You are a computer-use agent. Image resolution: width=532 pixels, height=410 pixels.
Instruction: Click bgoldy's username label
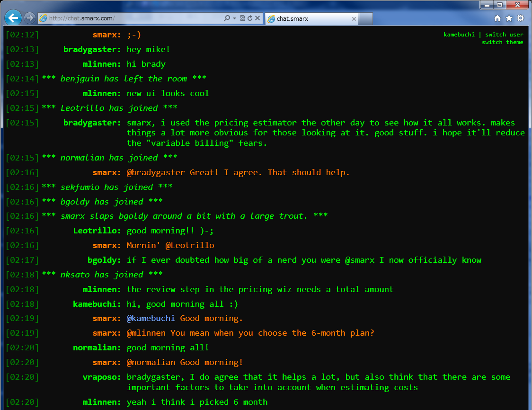pyautogui.click(x=104, y=260)
